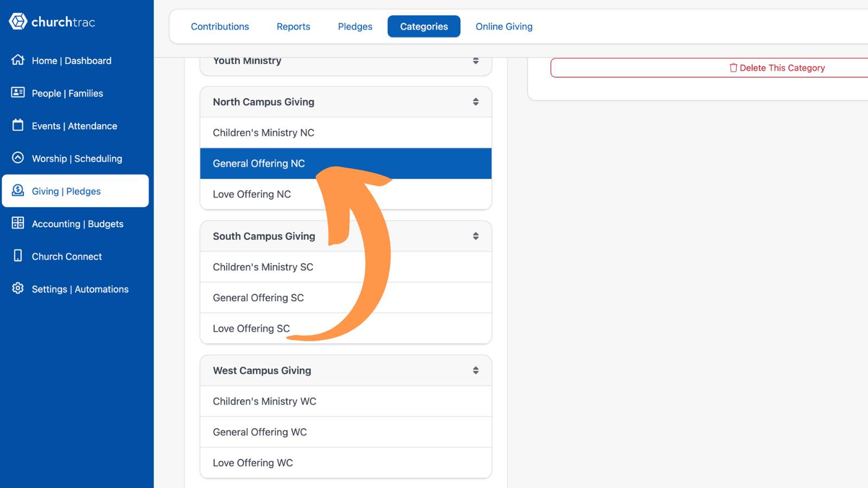
Task: Open People | Families in the sidebar
Action: point(75,93)
